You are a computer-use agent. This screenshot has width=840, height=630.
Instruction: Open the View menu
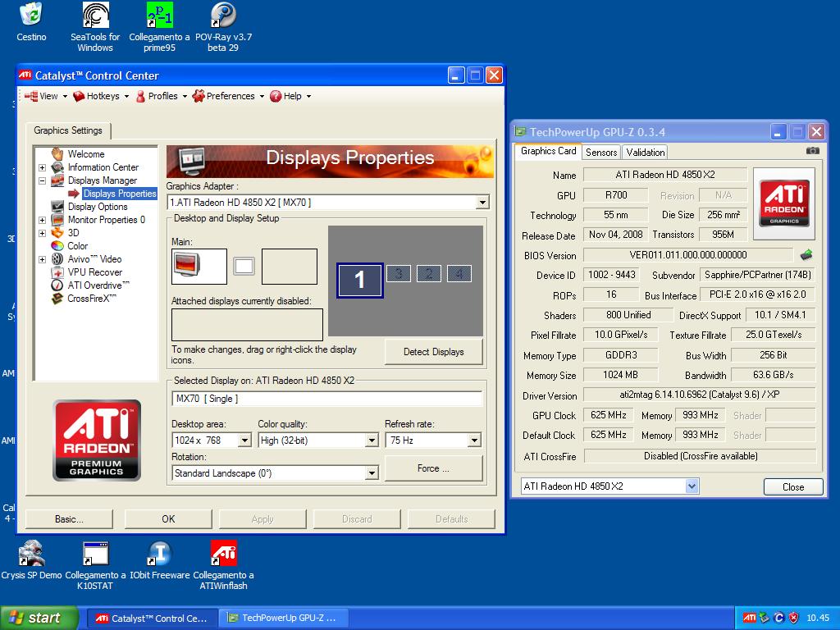pos(46,96)
